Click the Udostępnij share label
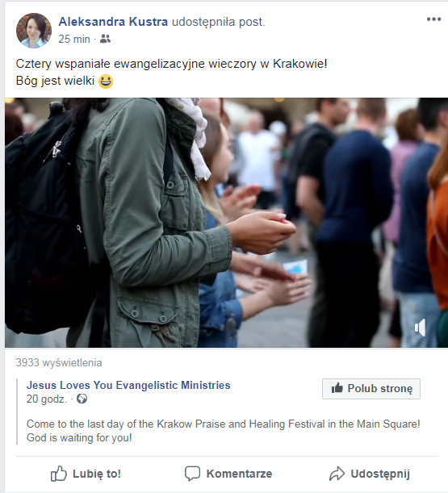This screenshot has height=493, width=448. pos(380,474)
